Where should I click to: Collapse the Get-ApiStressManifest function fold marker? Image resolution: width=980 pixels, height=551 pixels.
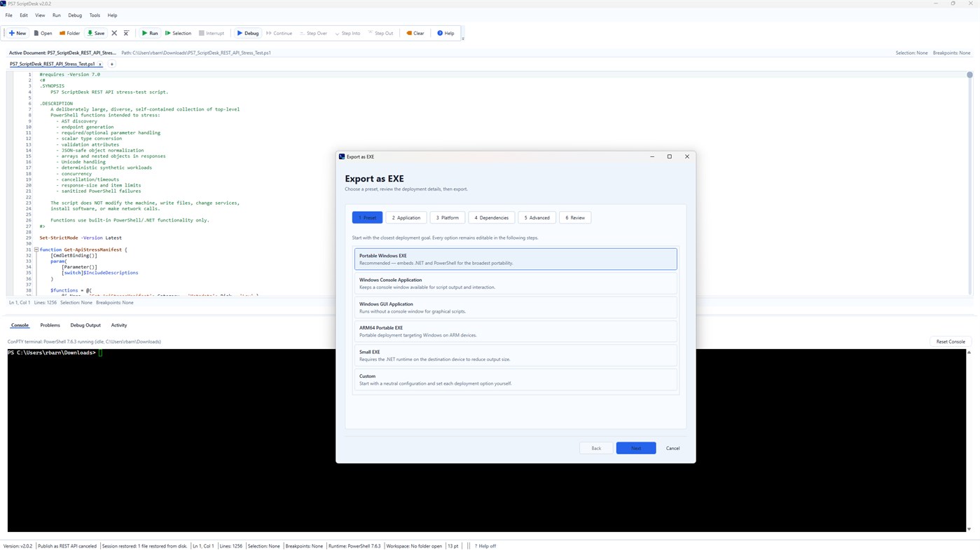(36, 250)
